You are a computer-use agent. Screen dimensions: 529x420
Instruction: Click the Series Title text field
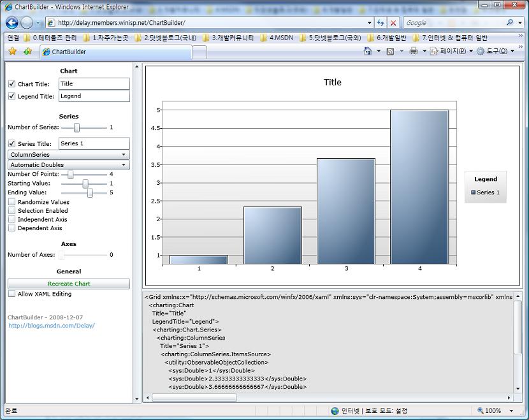[94, 143]
